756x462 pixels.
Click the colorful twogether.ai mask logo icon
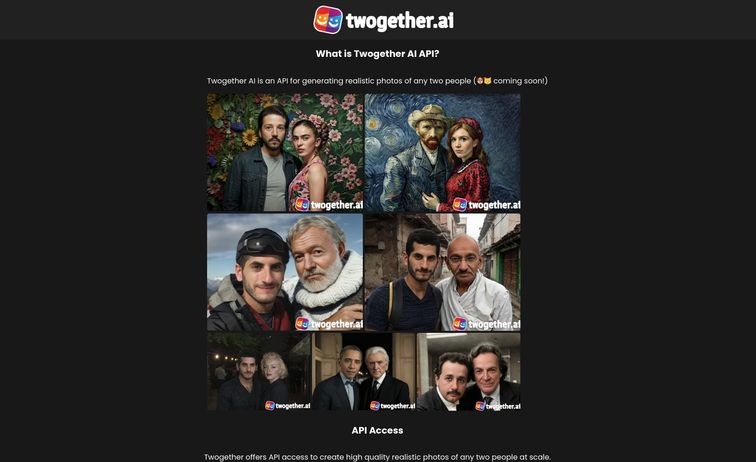click(x=328, y=20)
